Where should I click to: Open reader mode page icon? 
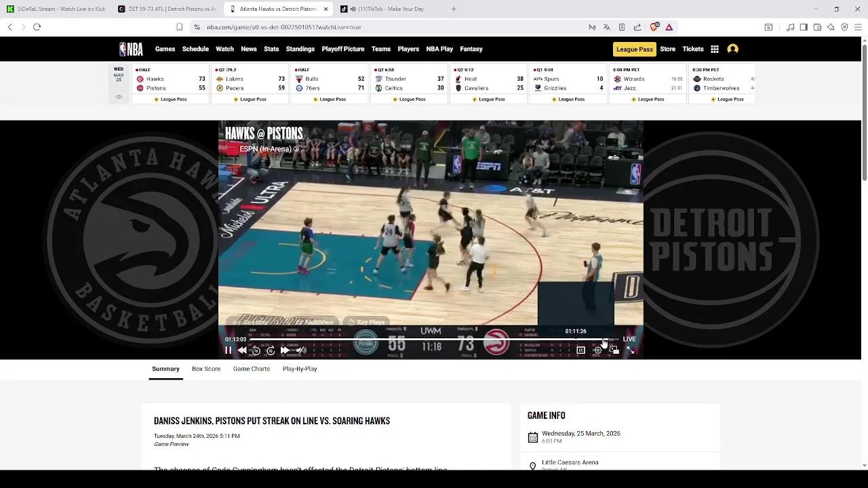[622, 27]
